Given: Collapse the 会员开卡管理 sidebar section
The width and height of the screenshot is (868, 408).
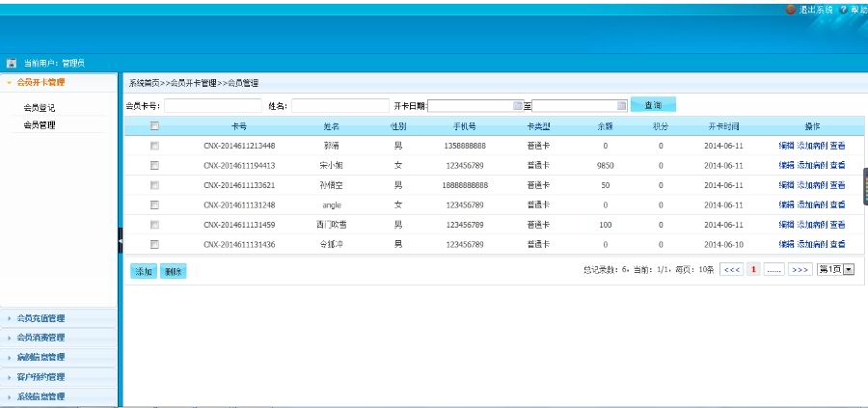Looking at the screenshot, I should click(x=59, y=83).
